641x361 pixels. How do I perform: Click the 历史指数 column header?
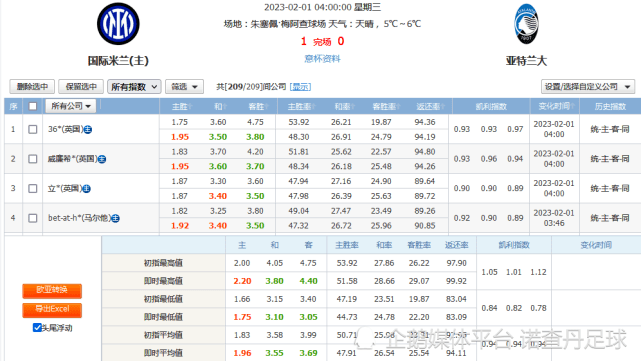tap(610, 107)
